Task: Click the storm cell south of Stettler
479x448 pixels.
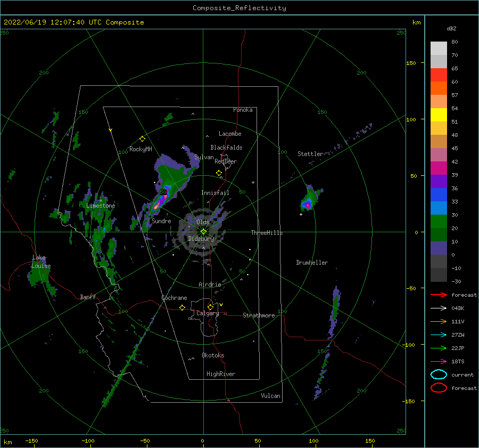Action: [307, 204]
